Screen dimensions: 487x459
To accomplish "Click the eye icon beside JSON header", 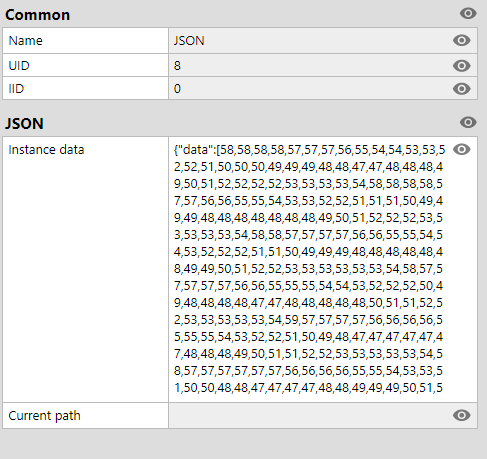I will (468, 122).
